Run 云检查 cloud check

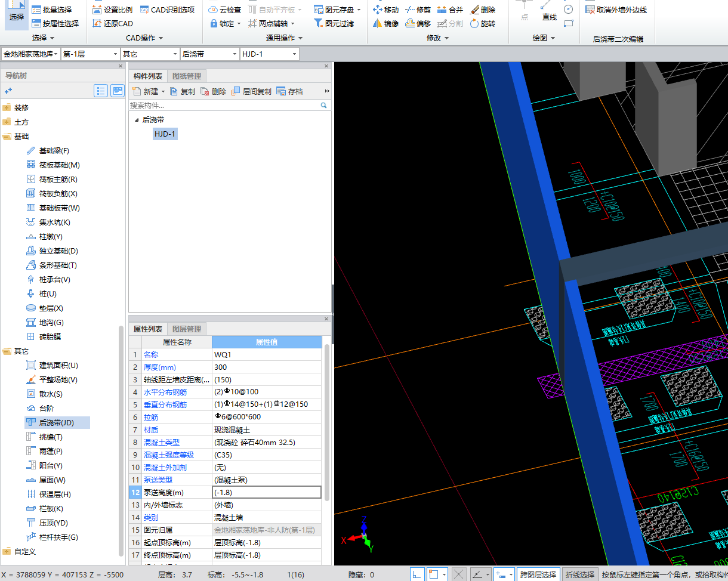coord(226,10)
